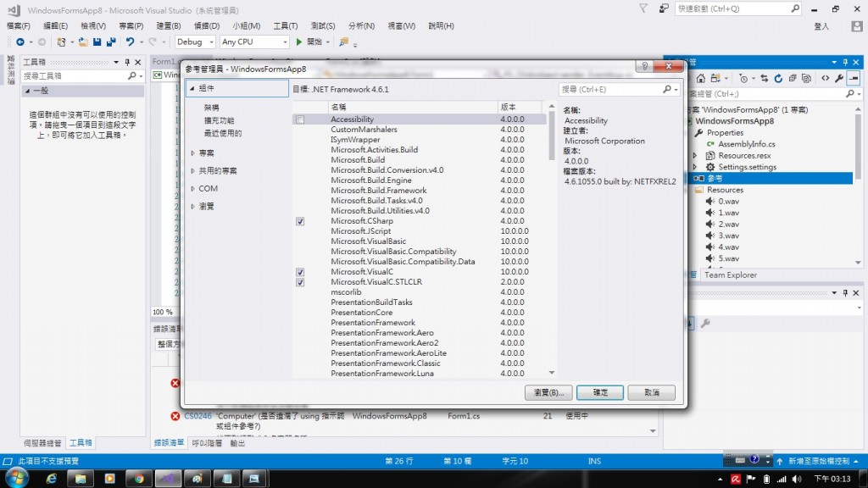This screenshot has height=488, width=868.
Task: Expand Resources.resx node in Solution Explorer
Action: 695,156
